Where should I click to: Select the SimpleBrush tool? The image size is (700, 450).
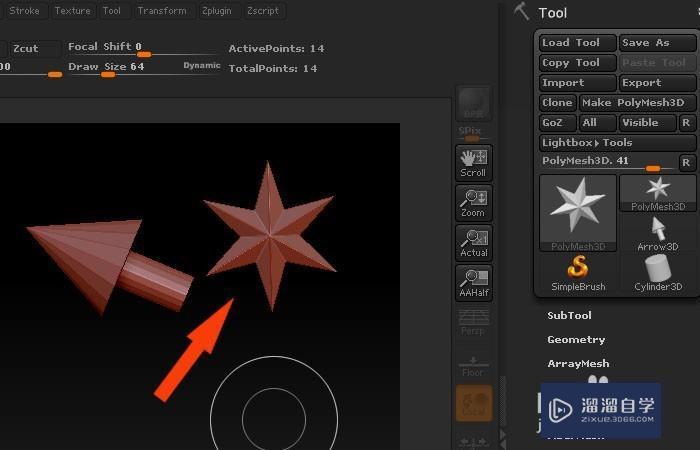pyautogui.click(x=578, y=273)
